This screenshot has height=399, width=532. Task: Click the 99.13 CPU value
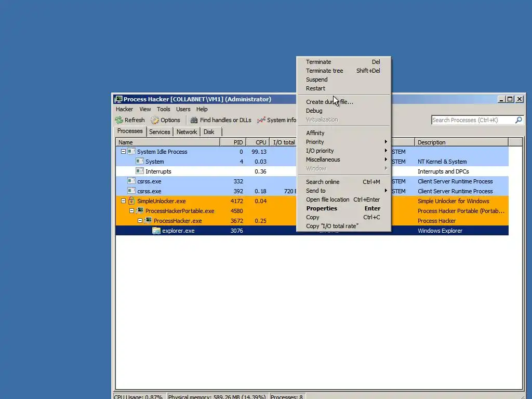point(259,152)
